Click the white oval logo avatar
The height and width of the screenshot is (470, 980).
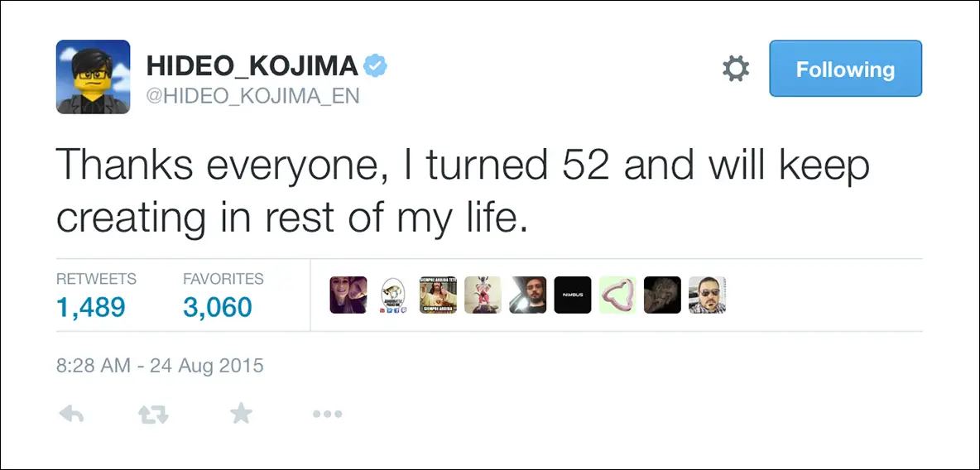(393, 295)
